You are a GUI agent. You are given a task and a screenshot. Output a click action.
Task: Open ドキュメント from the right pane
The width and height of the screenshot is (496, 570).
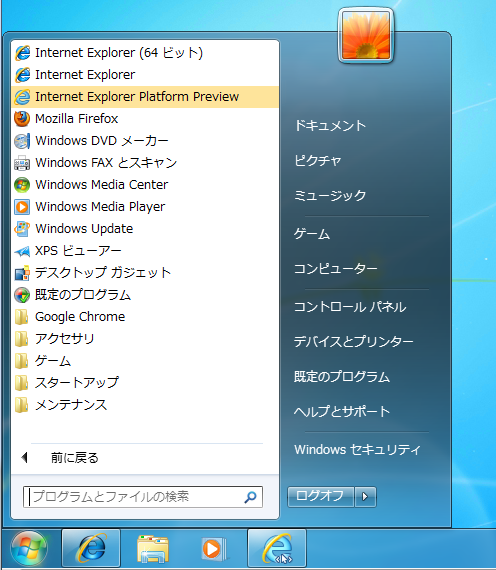coord(330,126)
